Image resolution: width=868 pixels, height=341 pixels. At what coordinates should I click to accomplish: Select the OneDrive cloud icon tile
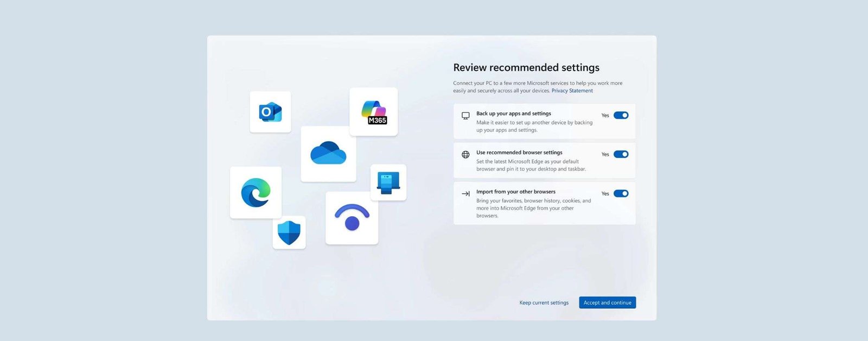[328, 154]
